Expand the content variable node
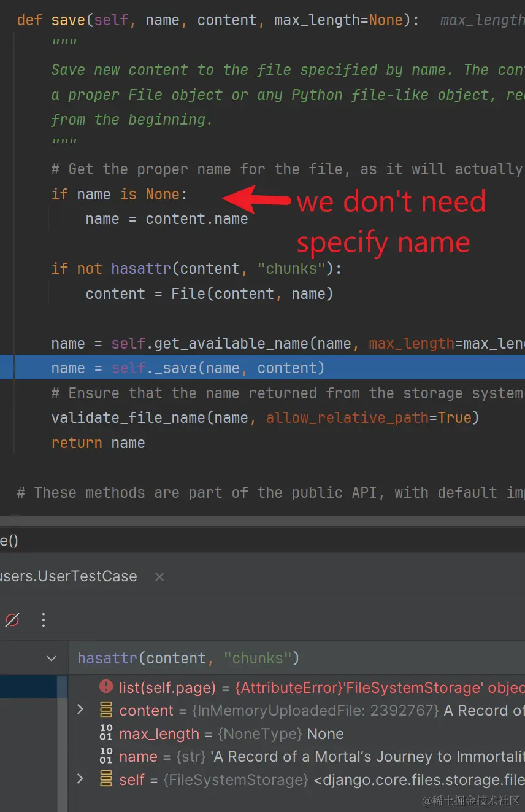525x812 pixels. (80, 710)
